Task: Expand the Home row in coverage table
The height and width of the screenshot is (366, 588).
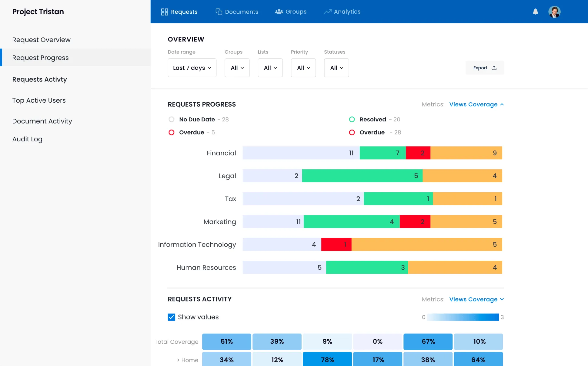Action: point(179,360)
